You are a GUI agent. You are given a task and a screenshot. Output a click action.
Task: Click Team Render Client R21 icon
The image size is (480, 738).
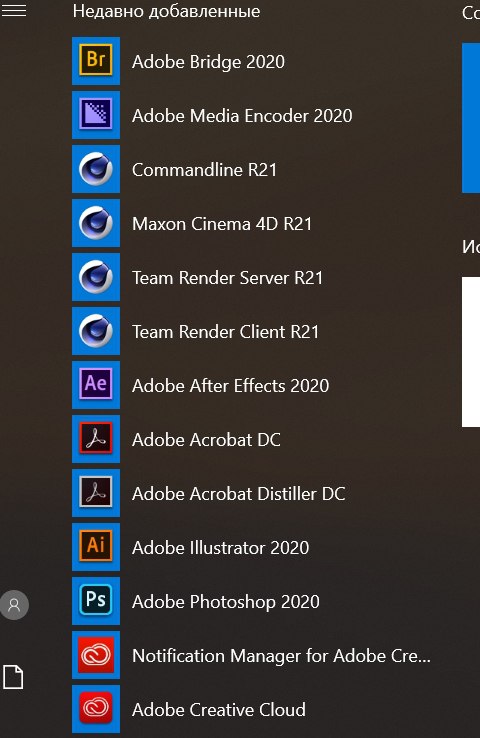[x=96, y=331]
